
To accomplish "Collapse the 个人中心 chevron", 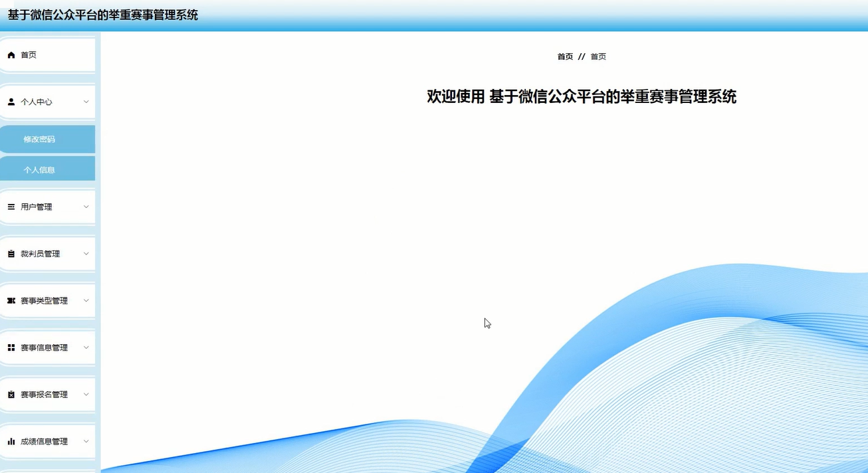I will click(86, 102).
